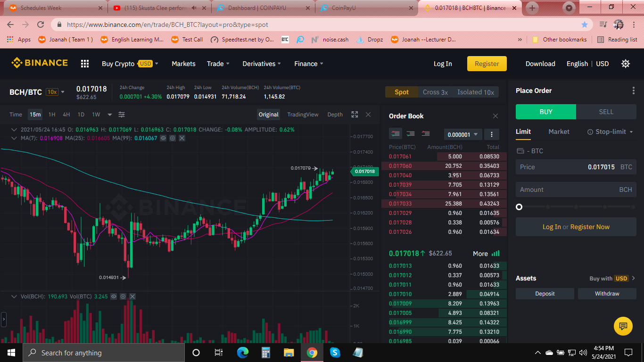
Task: Open the 0.000001 price precision dropdown
Action: click(x=463, y=134)
